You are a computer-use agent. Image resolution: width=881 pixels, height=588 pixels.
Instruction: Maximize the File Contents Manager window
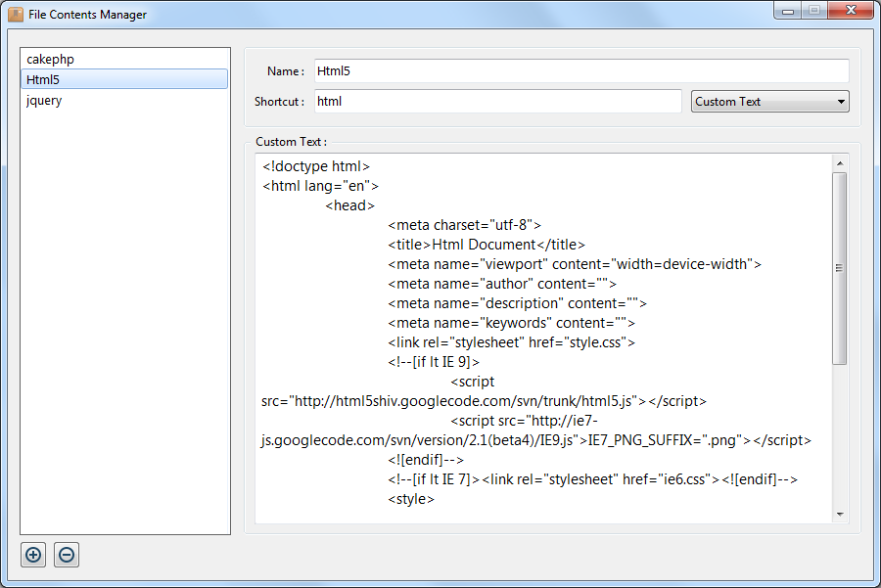click(x=814, y=11)
